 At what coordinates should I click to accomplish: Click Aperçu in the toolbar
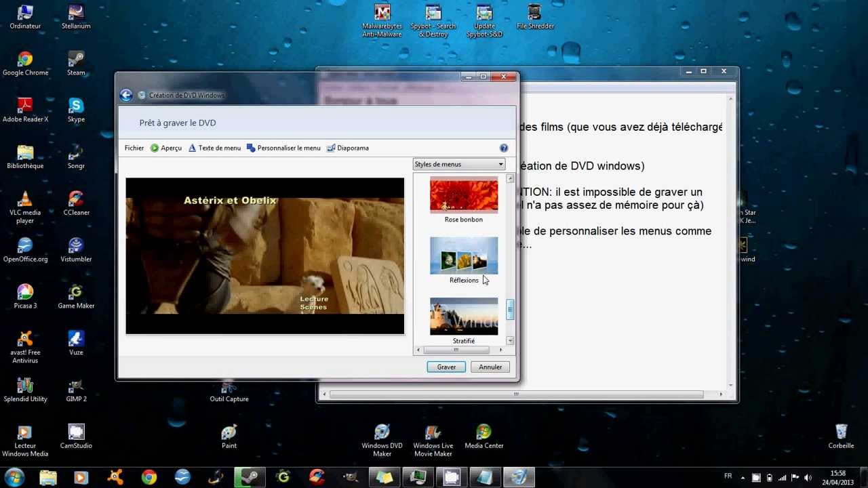pyautogui.click(x=166, y=148)
